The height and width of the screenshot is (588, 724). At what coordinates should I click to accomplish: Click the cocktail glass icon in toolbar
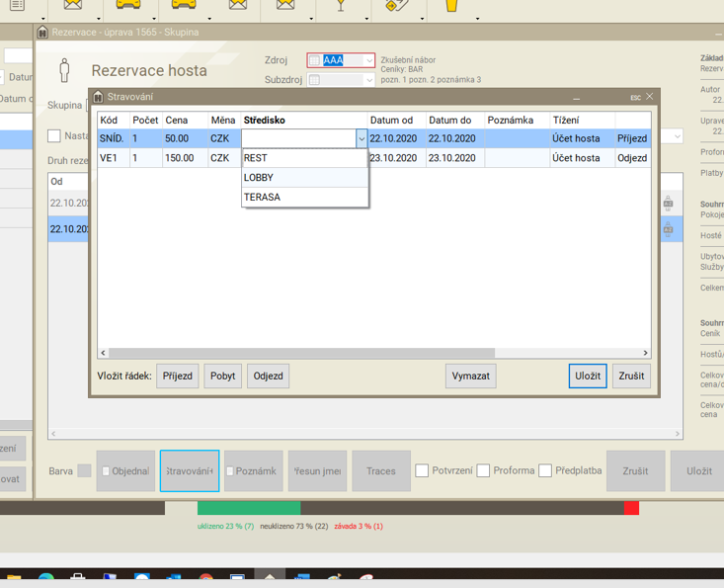341,6
